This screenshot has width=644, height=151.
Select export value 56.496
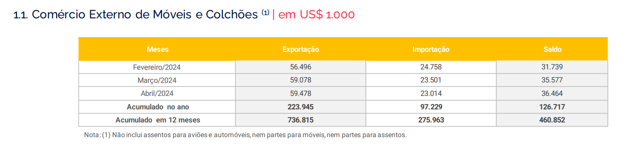[x=301, y=67]
